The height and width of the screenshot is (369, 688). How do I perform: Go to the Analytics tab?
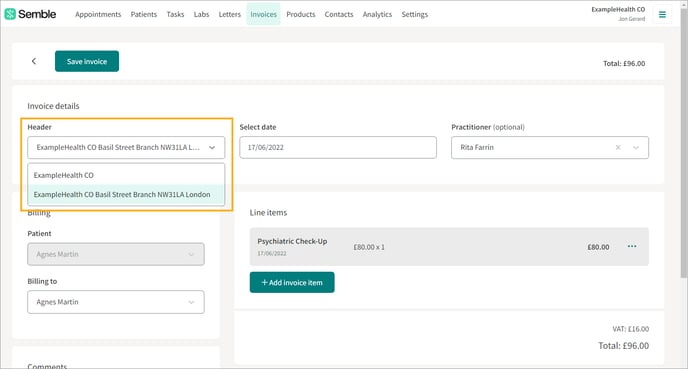(377, 14)
